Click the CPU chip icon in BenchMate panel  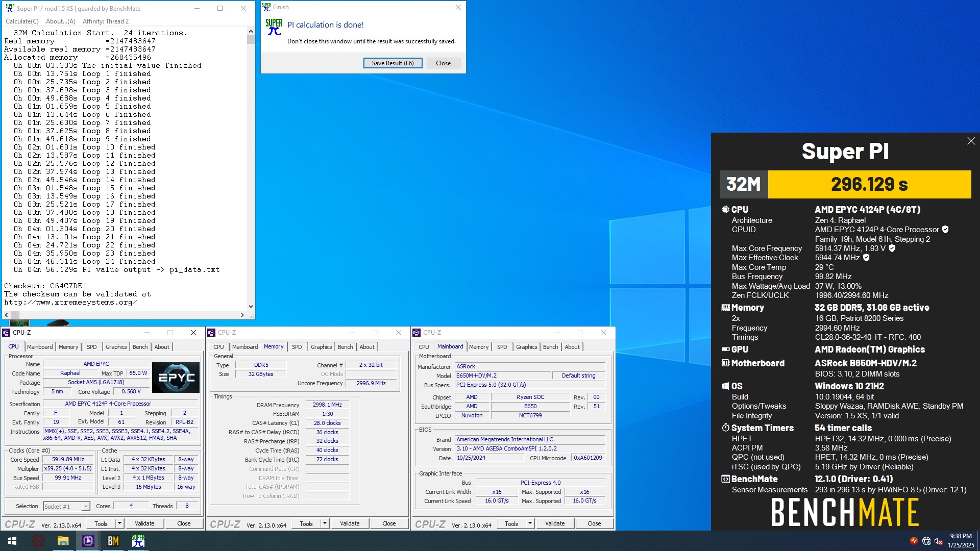coord(725,209)
